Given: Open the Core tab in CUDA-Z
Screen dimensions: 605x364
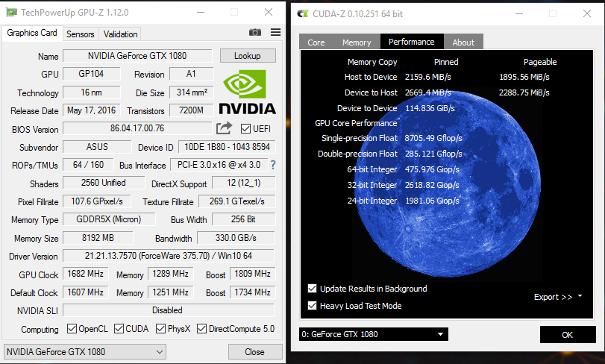Looking at the screenshot, I should point(316,43).
